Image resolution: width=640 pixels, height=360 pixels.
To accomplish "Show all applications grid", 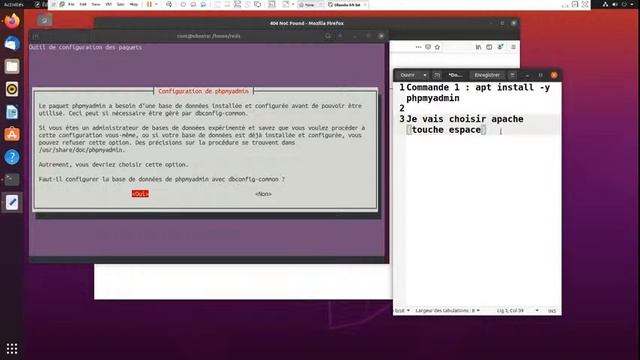I will (x=12, y=349).
